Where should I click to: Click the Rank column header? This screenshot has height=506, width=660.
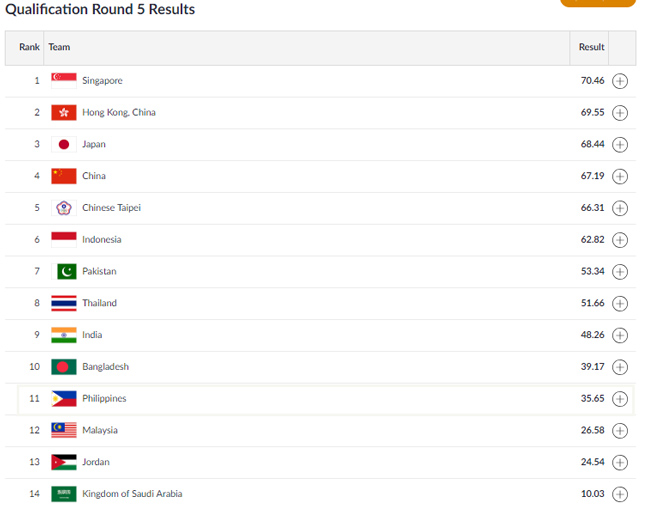click(29, 47)
